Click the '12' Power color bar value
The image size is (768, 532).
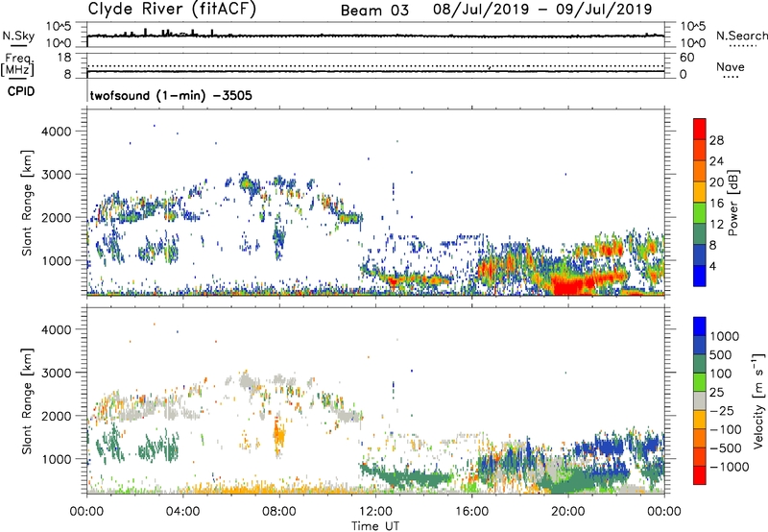point(716,225)
